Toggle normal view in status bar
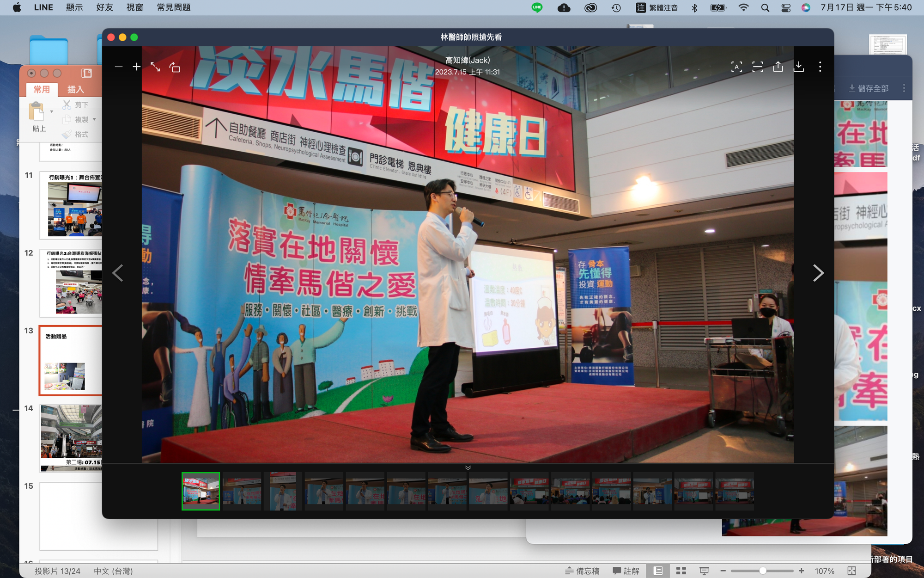Screen dimensions: 924x578 pyautogui.click(x=658, y=571)
